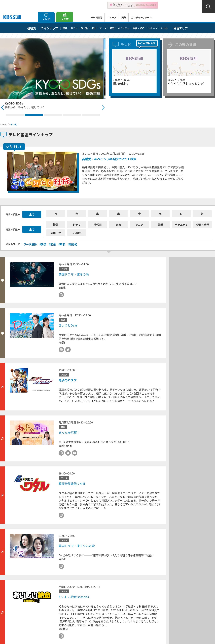Open Twitter icon for きょうとDays
215x644 pixels.
(68, 349)
